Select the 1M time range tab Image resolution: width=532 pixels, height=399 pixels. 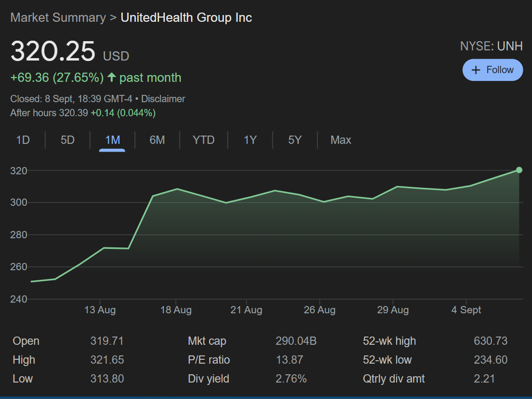click(x=112, y=140)
